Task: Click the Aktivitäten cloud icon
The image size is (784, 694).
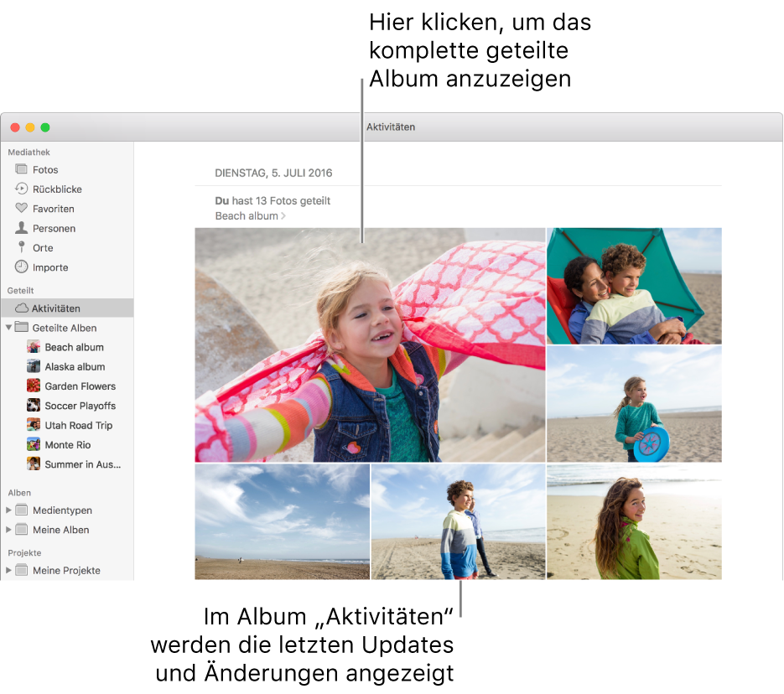Action: (22, 308)
